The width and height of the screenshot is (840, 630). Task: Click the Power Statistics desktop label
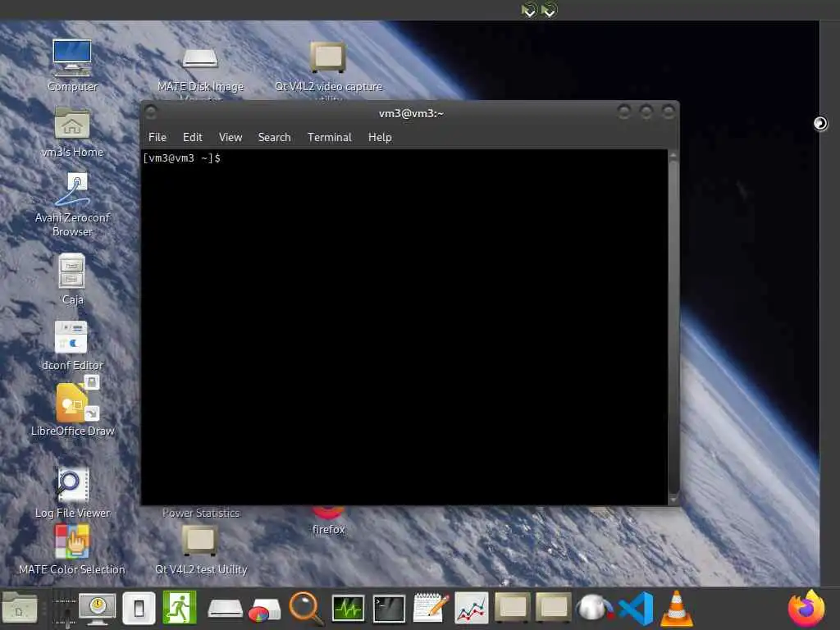(200, 513)
